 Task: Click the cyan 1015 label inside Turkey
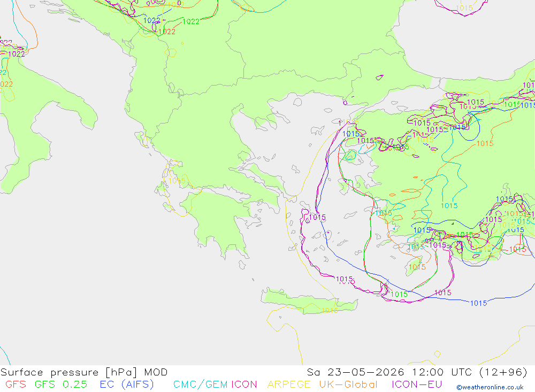449,206
